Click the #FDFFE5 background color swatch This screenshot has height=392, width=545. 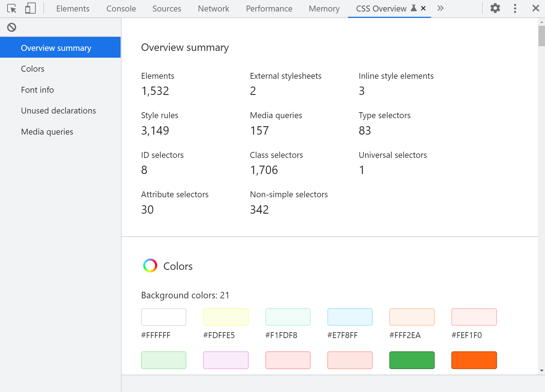(x=226, y=317)
